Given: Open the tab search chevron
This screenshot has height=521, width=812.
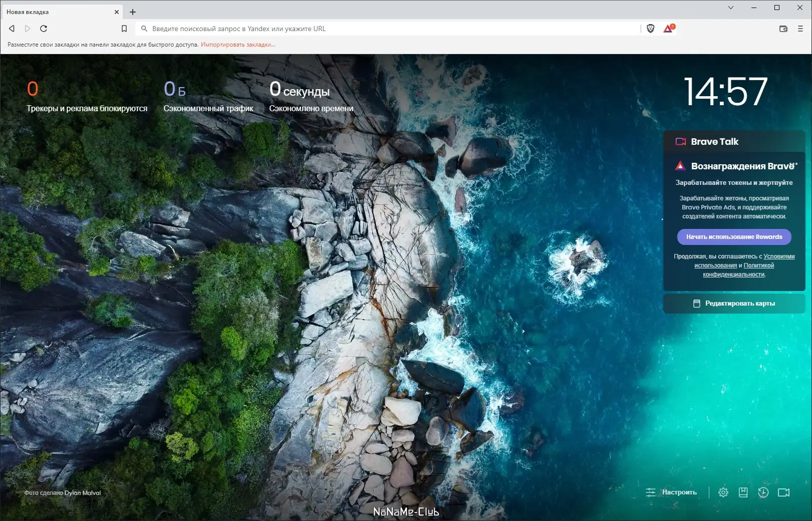Looking at the screenshot, I should point(730,8).
